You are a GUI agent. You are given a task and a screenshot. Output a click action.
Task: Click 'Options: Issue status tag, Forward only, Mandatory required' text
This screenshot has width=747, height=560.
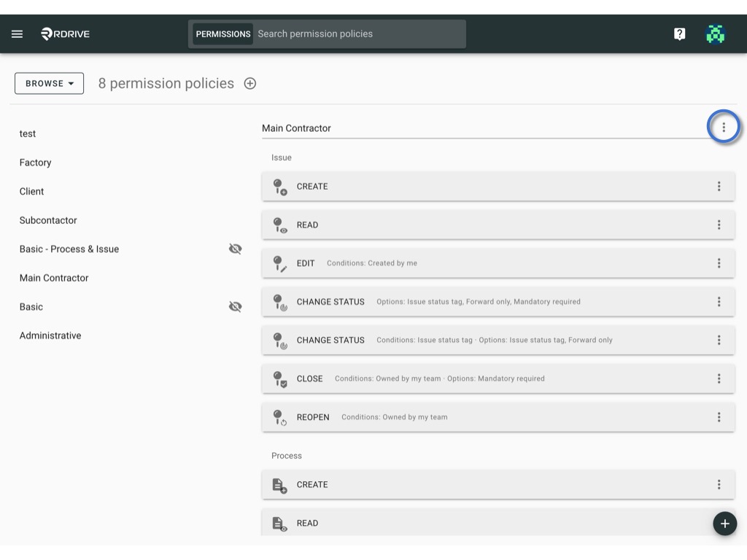click(x=479, y=302)
